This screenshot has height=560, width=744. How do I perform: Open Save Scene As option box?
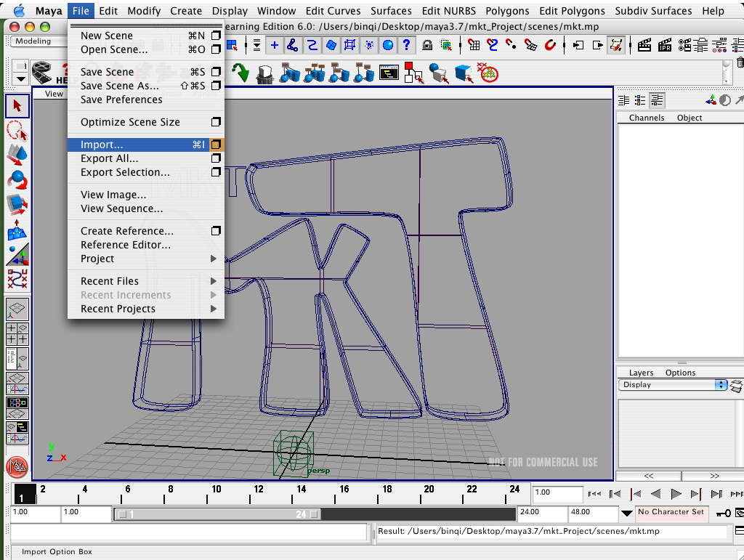pyautogui.click(x=216, y=86)
